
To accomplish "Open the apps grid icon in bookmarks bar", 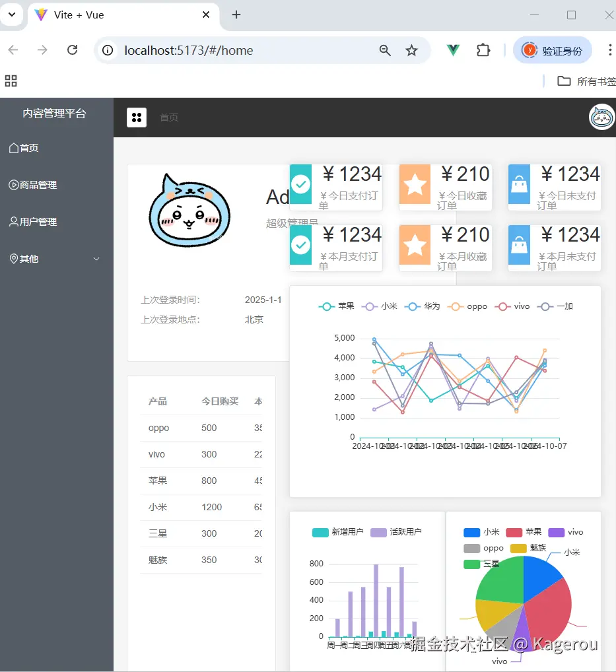I will coord(11,81).
